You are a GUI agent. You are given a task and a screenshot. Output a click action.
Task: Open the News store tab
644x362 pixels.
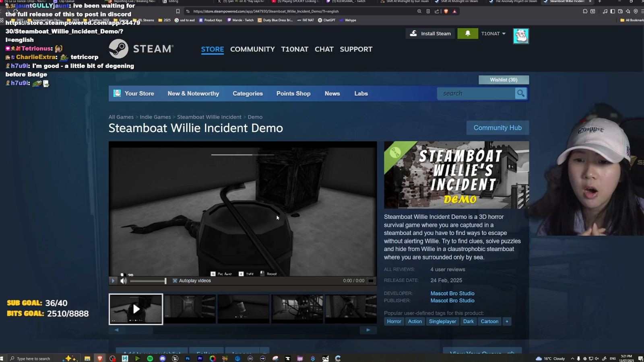point(332,93)
